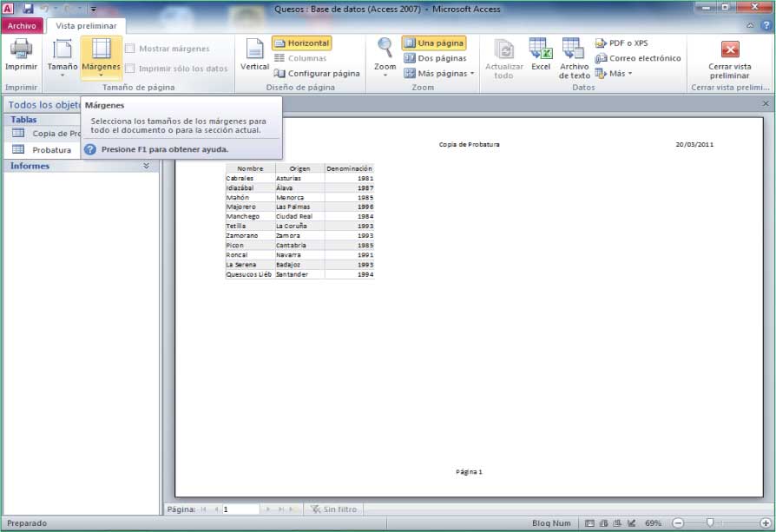Select Vertical page orientation
776x532 pixels.
coord(254,54)
